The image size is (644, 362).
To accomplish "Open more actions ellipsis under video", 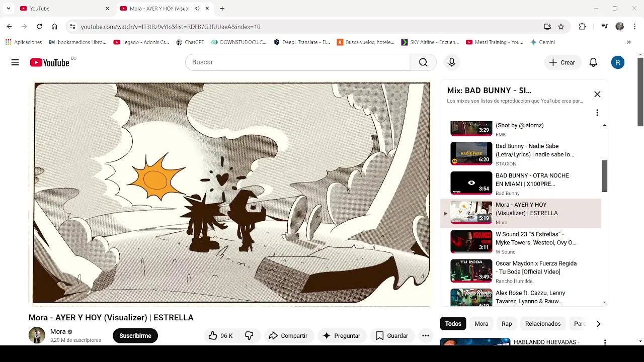I will coord(426,335).
